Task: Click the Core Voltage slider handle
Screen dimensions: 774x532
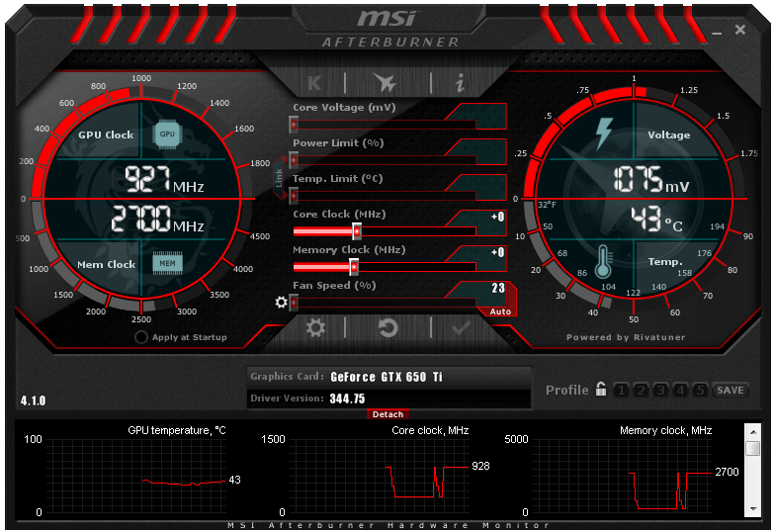Action: click(x=294, y=125)
